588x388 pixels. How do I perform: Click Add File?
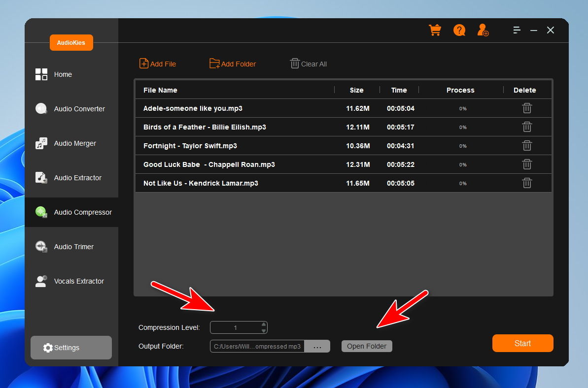(158, 64)
